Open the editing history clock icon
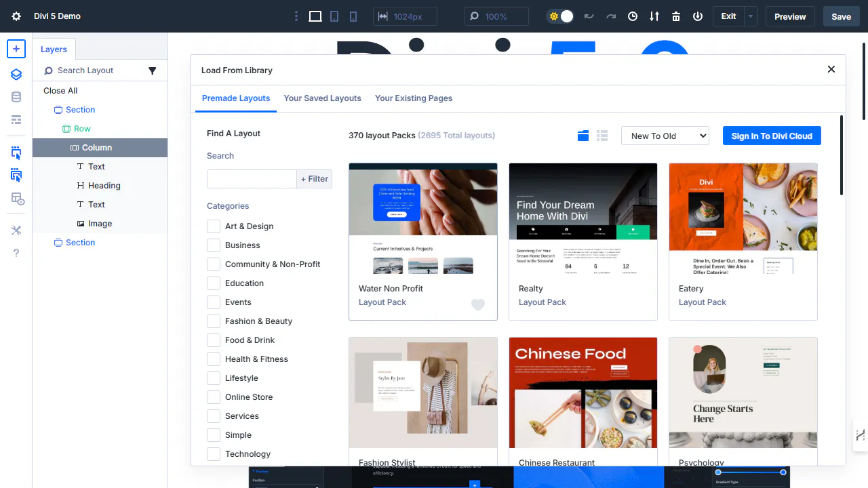Screen dimensions: 868x488 (x=633, y=16)
